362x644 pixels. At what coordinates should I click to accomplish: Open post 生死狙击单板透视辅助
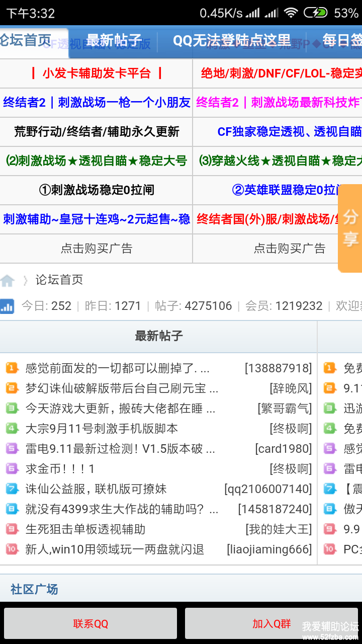85,529
